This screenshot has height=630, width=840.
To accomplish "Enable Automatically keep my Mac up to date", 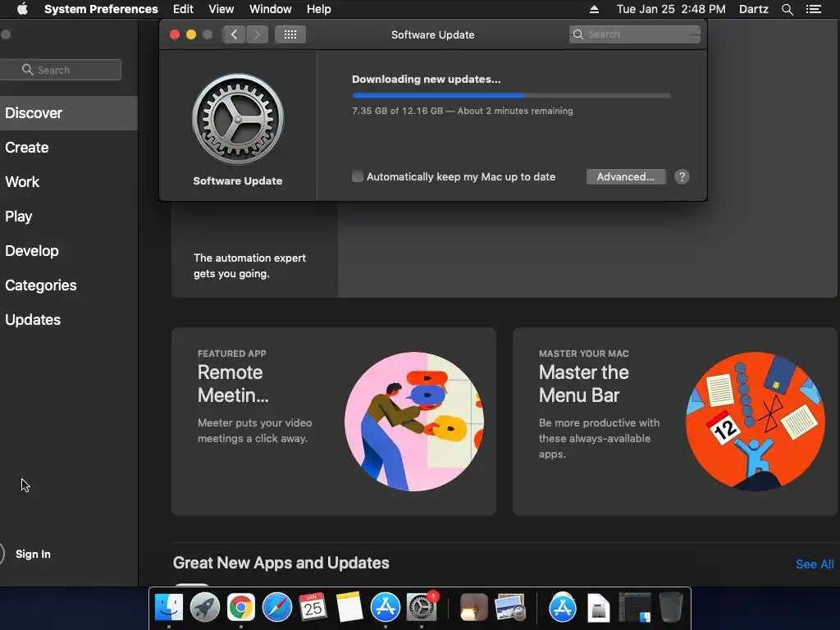I will tap(358, 176).
